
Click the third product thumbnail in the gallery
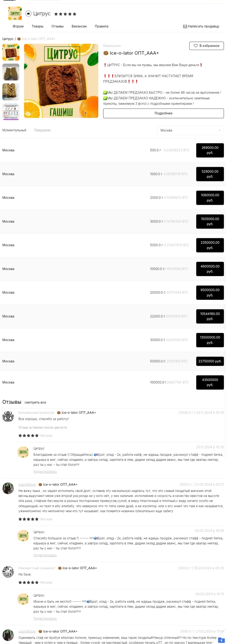coord(10,92)
